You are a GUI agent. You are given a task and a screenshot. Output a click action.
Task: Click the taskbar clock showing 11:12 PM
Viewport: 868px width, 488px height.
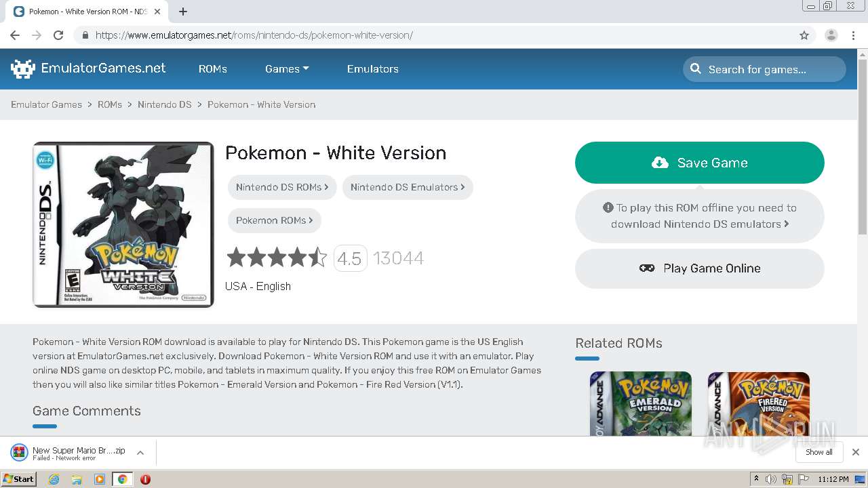click(833, 479)
